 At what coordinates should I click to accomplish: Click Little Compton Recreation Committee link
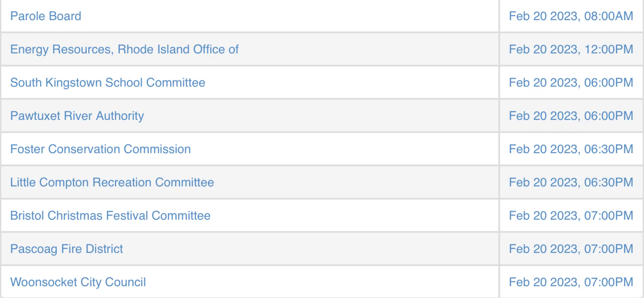(112, 182)
